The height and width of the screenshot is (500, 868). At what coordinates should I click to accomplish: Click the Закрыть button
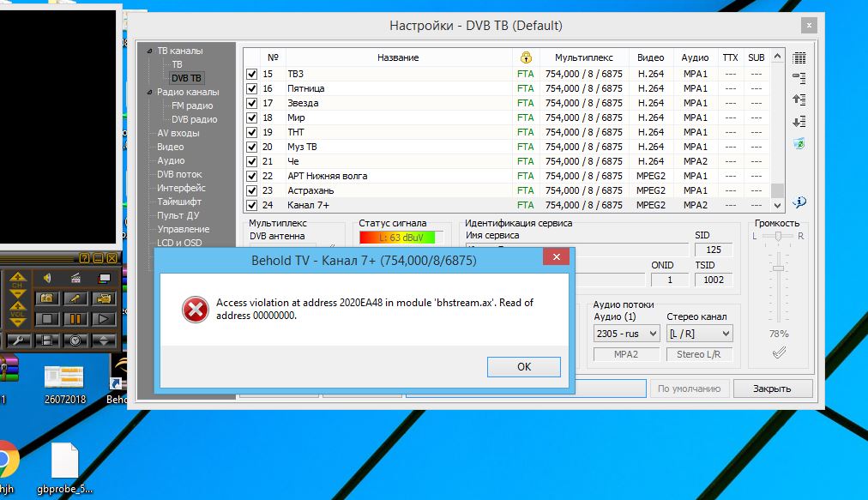pos(772,389)
